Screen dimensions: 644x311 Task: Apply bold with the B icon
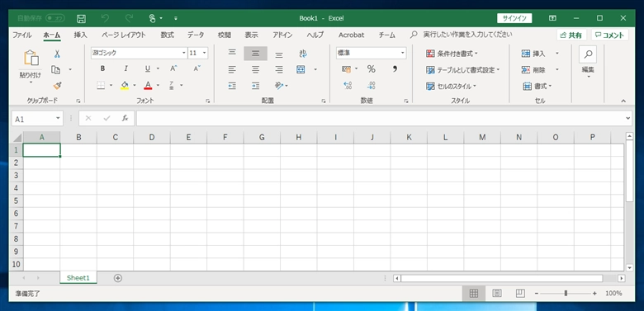[x=102, y=69]
